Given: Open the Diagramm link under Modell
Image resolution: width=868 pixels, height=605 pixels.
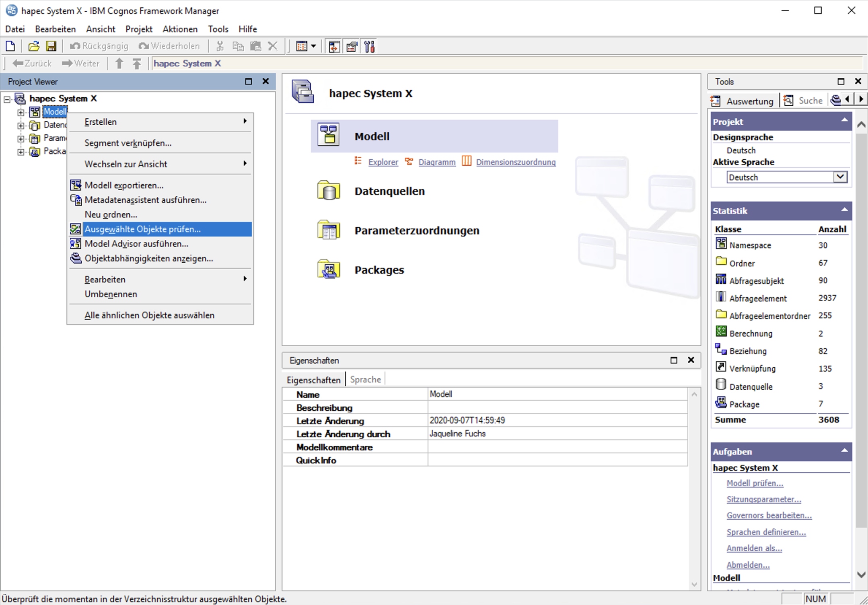Looking at the screenshot, I should pos(437,162).
